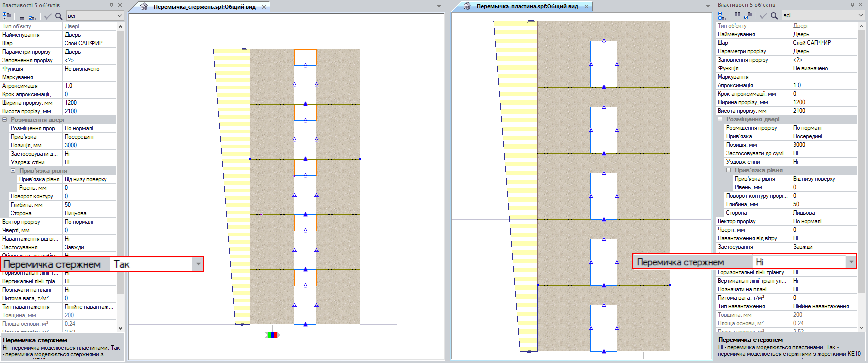Collapse 'Прив'язка рівня' group in right panel
Image resolution: width=868 pixels, height=363 pixels.
[729, 170]
